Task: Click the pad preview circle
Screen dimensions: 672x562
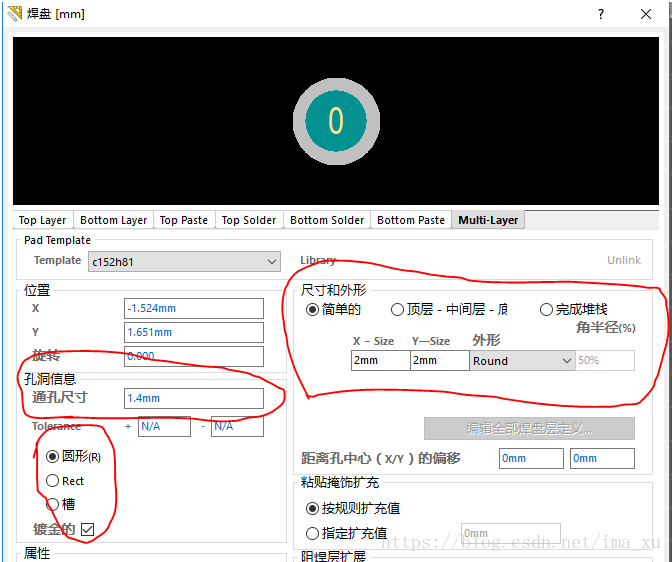Action: click(x=336, y=121)
